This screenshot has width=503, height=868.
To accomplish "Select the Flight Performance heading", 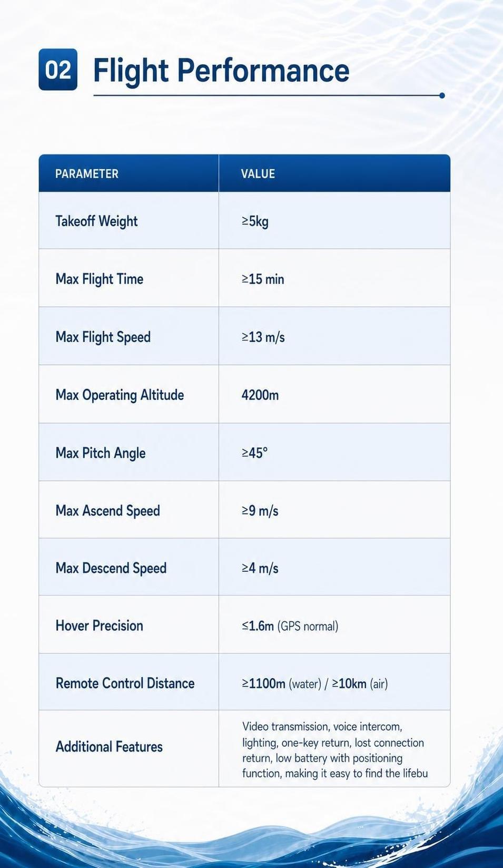I will pos(221,71).
